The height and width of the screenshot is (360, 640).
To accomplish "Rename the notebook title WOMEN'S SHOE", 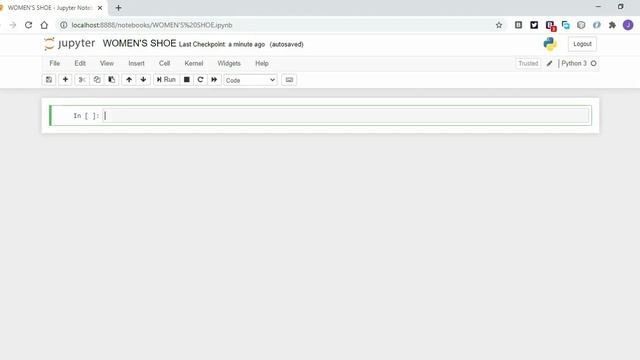I will pos(139,43).
